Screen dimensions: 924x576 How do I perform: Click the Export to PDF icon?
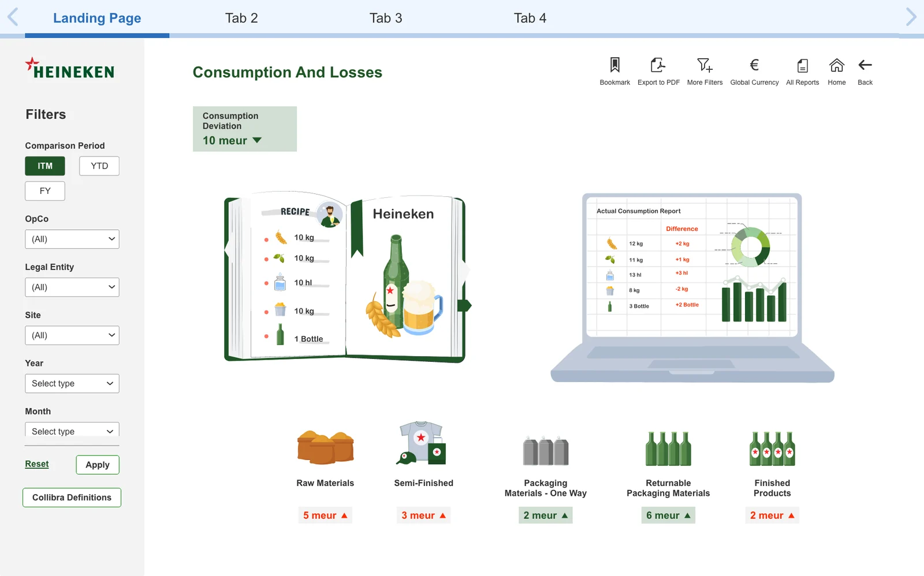pyautogui.click(x=658, y=65)
